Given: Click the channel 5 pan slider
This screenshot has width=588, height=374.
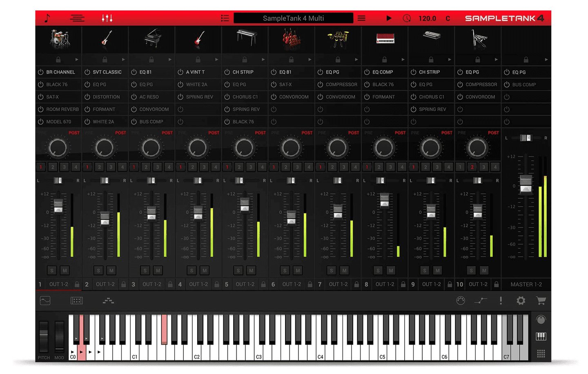Looking at the screenshot, I should [x=240, y=180].
